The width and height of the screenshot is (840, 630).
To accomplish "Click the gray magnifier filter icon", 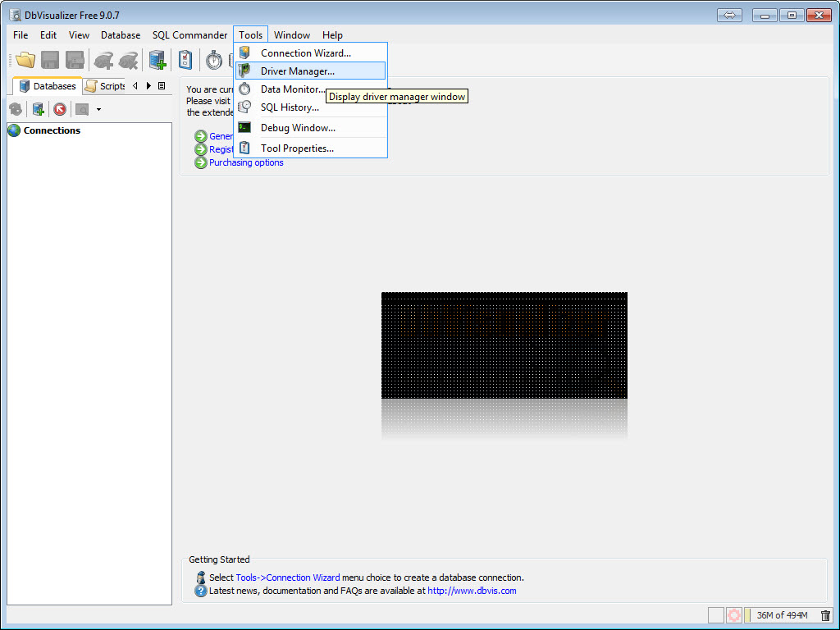I will (82, 110).
